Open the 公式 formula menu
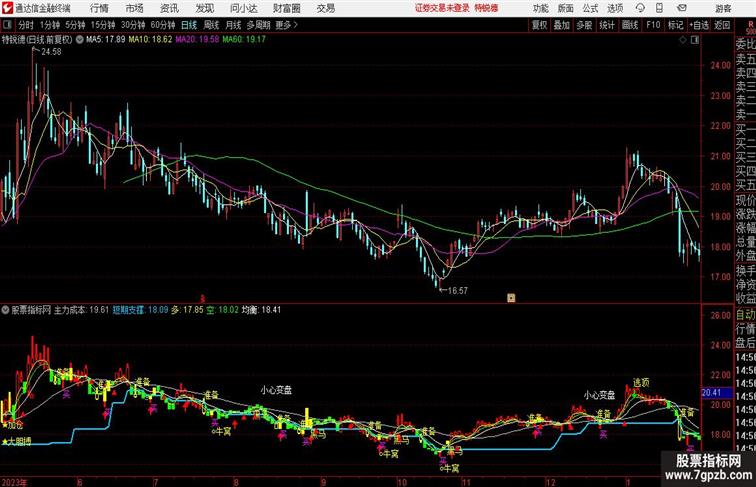The height and width of the screenshot is (487, 756). tap(590, 8)
